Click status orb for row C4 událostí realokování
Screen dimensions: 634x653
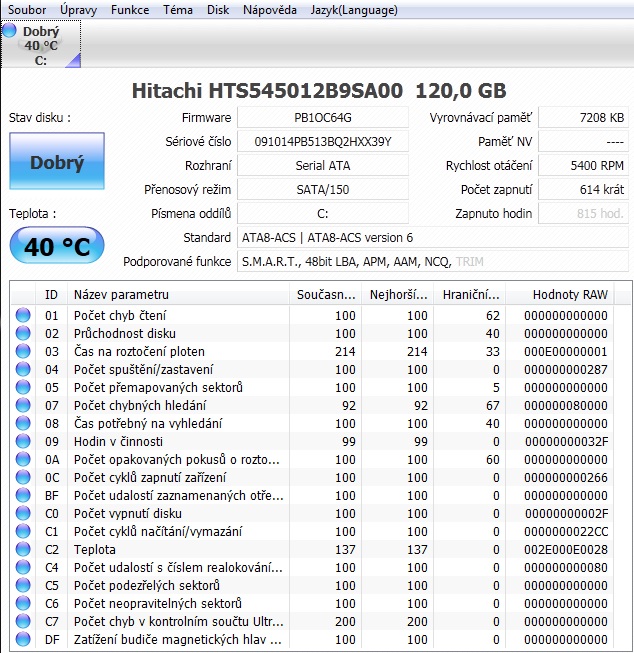[23, 567]
